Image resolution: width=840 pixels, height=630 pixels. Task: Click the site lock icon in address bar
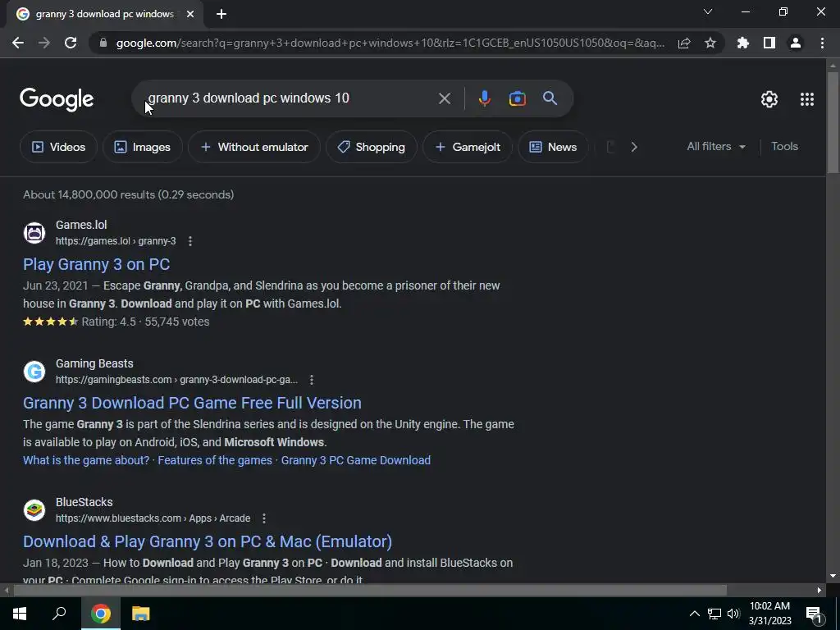tap(103, 43)
